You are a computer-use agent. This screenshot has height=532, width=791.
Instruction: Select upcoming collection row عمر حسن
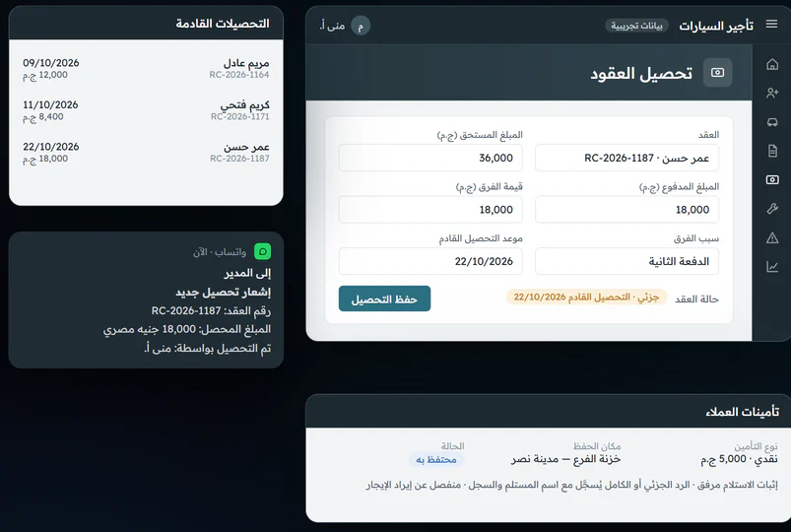[146, 153]
